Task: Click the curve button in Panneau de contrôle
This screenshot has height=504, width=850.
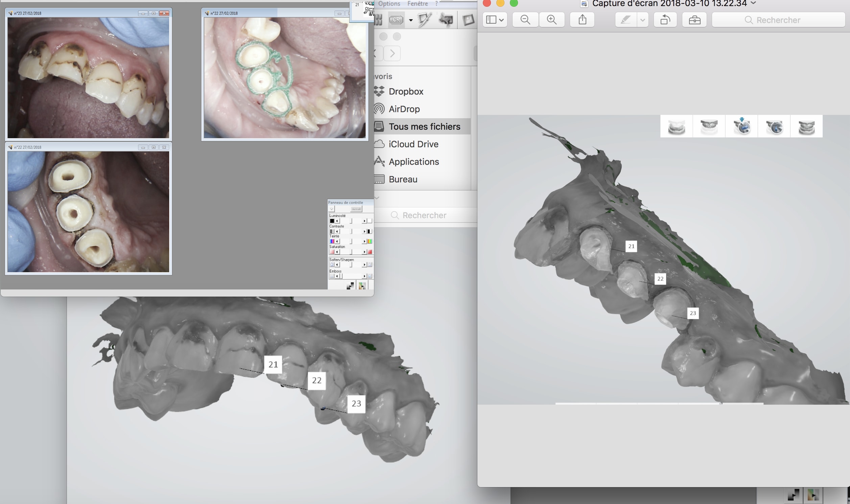Action: 356,209
